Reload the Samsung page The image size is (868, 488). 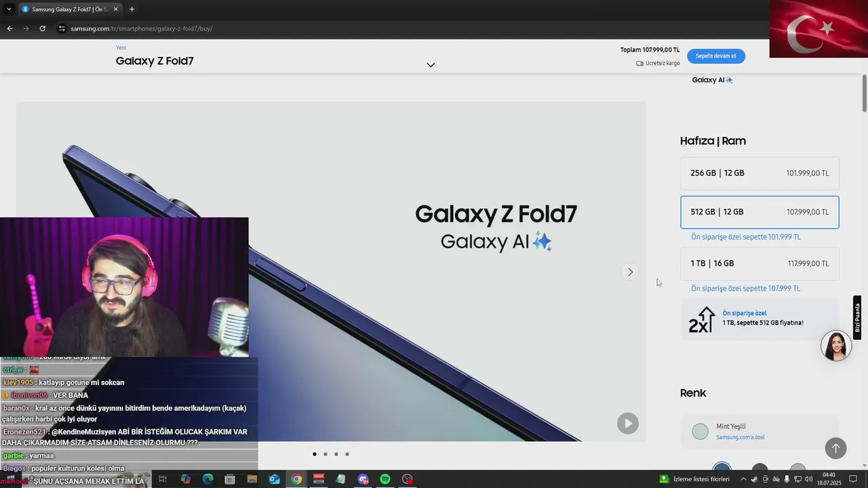pos(42,28)
